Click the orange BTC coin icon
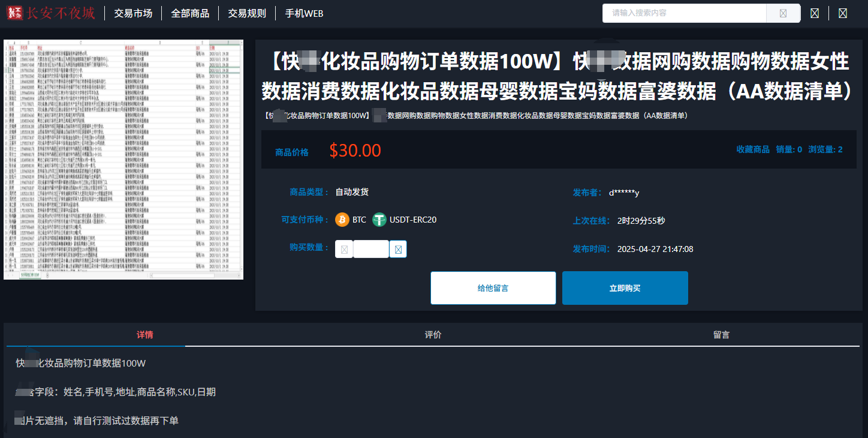 point(342,220)
